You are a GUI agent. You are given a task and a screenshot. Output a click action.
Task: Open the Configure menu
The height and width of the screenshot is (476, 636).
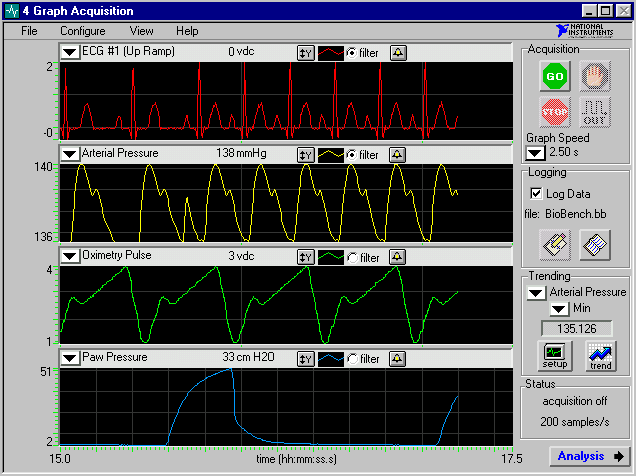click(x=83, y=31)
